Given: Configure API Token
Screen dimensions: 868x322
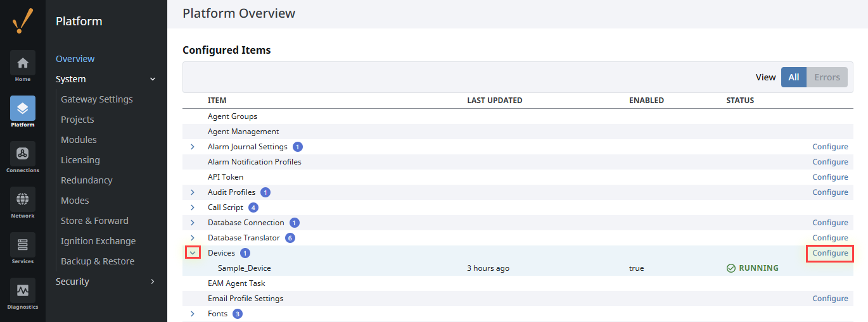Looking at the screenshot, I should tap(830, 177).
